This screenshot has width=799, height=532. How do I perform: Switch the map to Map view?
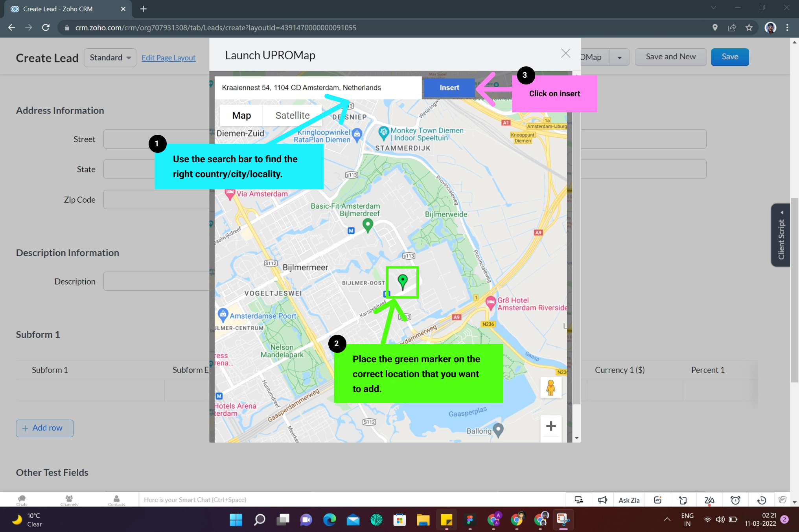[241, 115]
